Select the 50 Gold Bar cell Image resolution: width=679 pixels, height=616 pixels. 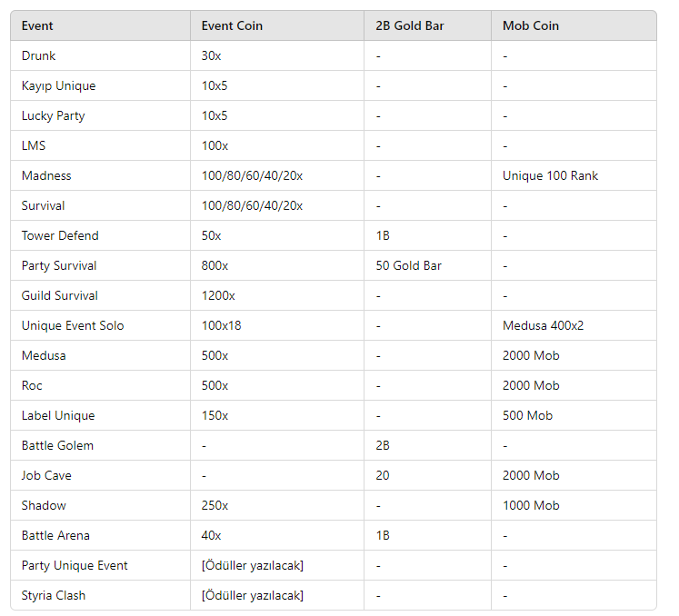pyautogui.click(x=408, y=266)
